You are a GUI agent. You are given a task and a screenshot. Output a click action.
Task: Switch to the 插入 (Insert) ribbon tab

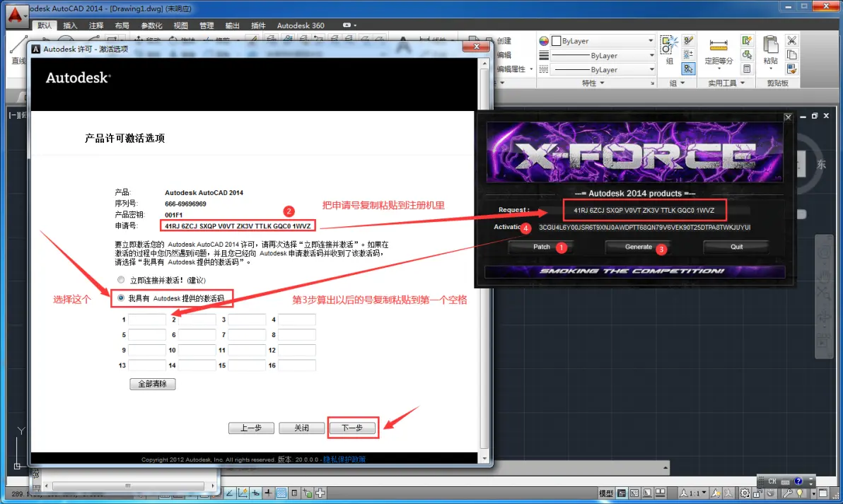pyautogui.click(x=70, y=25)
